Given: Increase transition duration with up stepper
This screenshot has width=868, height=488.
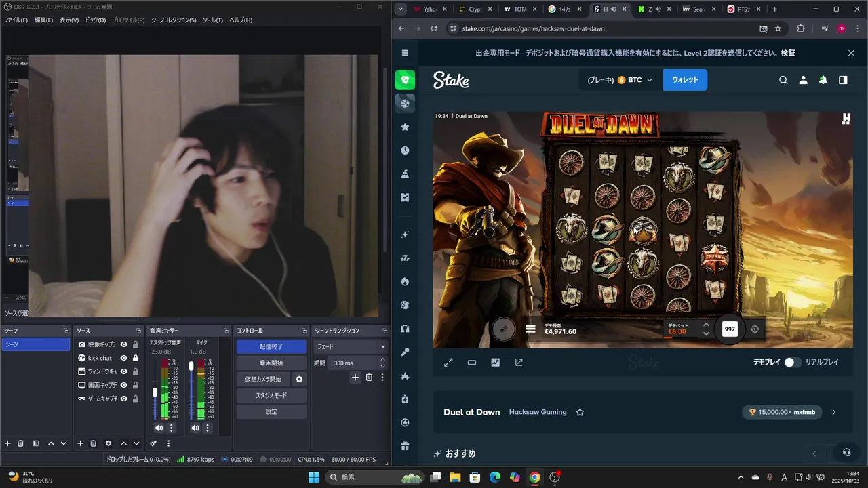Looking at the screenshot, I should point(383,361).
